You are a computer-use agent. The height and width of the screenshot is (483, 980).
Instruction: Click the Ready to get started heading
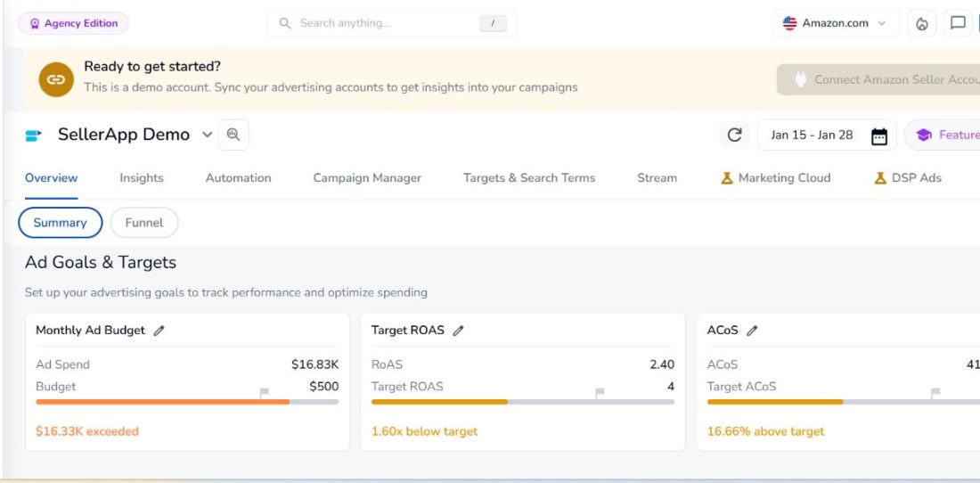(x=152, y=66)
